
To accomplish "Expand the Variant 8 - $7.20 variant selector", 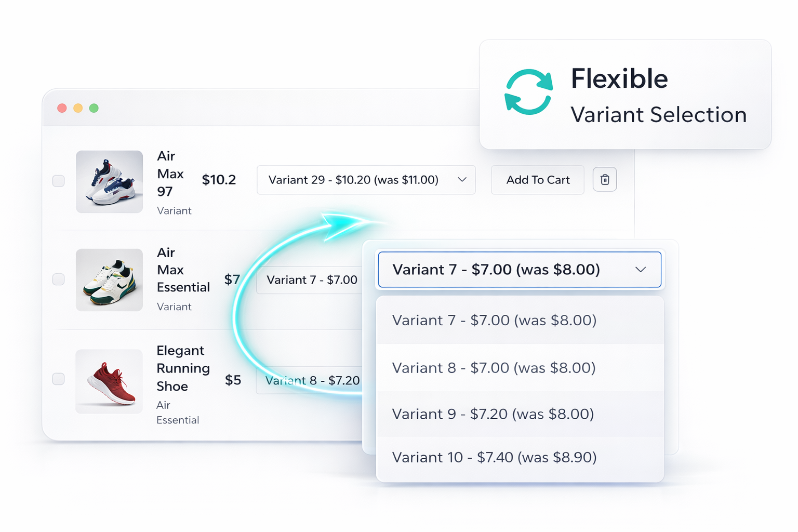I will (312, 380).
